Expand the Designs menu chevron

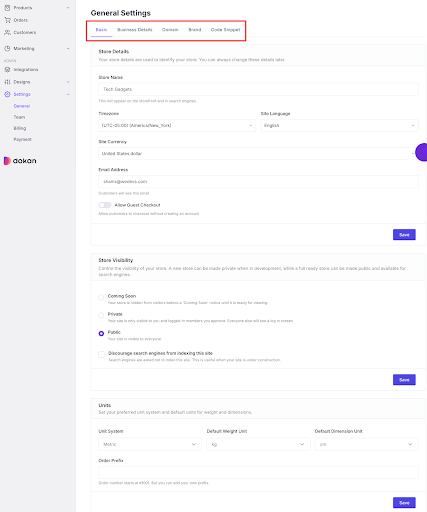coord(68,82)
